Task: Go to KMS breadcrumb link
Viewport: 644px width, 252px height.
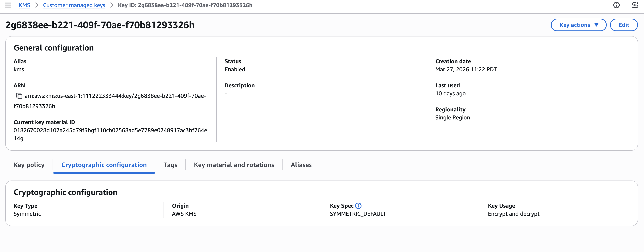Action: [x=24, y=5]
